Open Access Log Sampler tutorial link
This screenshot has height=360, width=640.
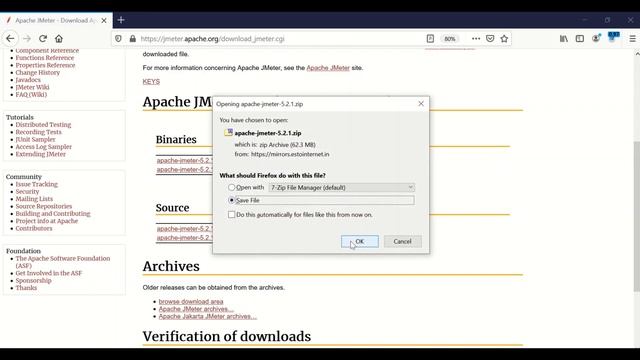44,147
